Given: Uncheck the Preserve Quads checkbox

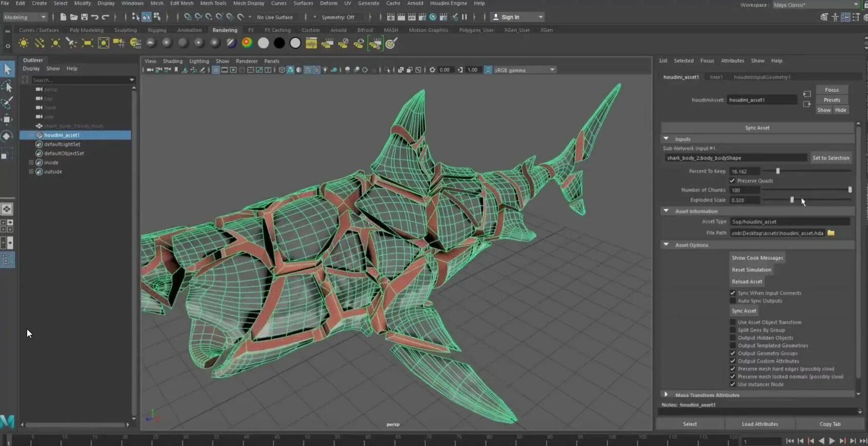Looking at the screenshot, I should tap(733, 181).
